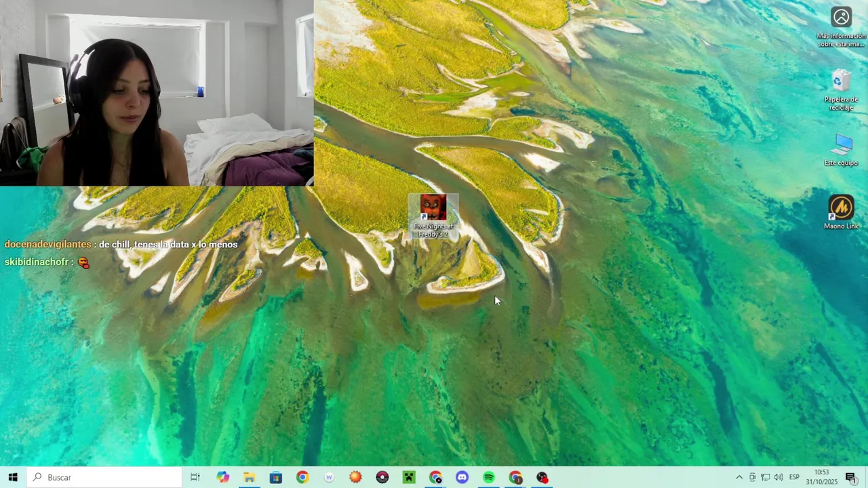The image size is (868, 488).
Task: Open the volume control tray icon
Action: pyautogui.click(x=778, y=477)
